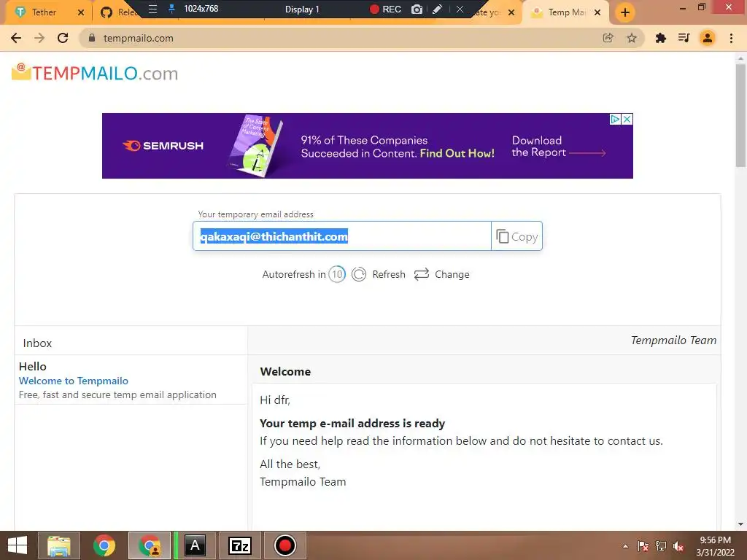This screenshot has width=747, height=560.
Task: Take a screenshot with the camera icon
Action: (417, 9)
